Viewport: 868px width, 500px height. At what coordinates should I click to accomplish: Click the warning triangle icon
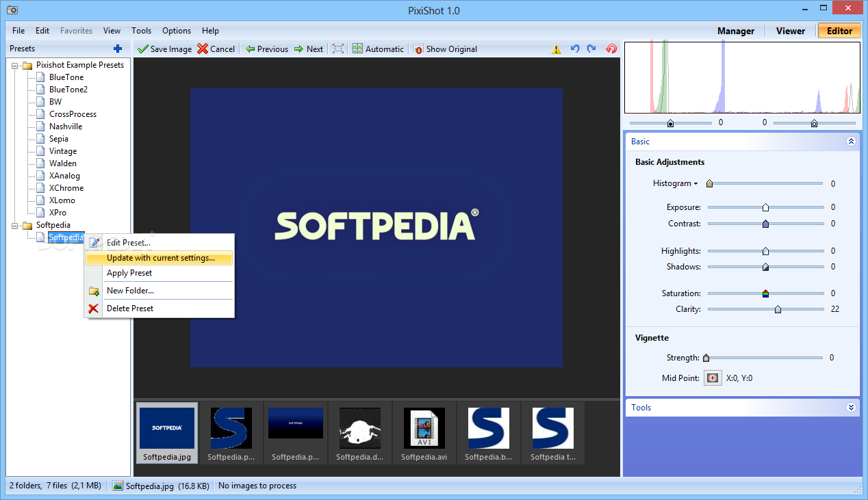tap(556, 49)
